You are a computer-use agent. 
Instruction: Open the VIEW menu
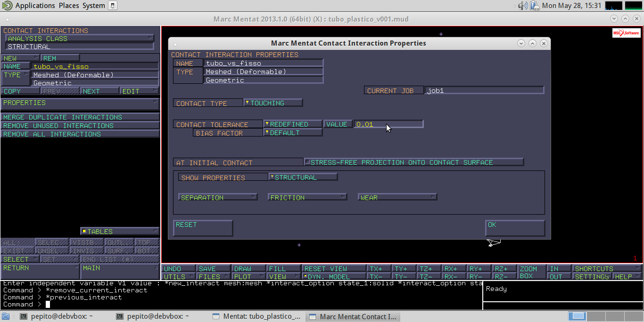283,276
